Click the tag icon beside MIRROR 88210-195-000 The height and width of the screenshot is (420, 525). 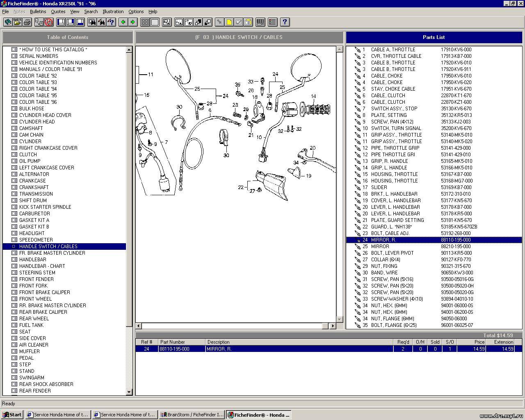pos(357,247)
